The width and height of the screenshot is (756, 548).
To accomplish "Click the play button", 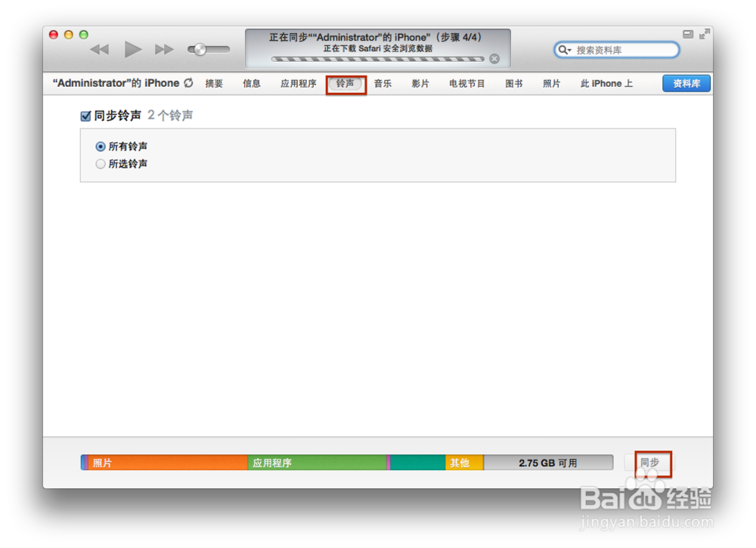I will (x=132, y=49).
